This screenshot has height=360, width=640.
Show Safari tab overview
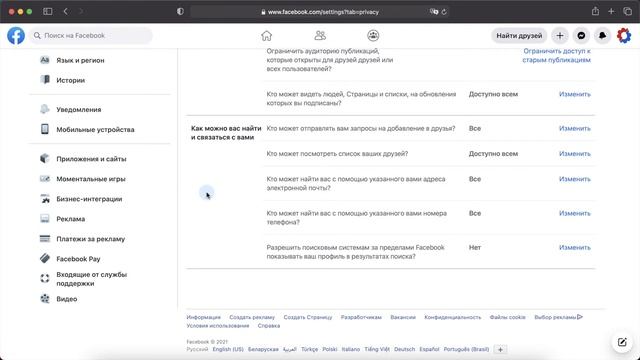[x=627, y=11]
